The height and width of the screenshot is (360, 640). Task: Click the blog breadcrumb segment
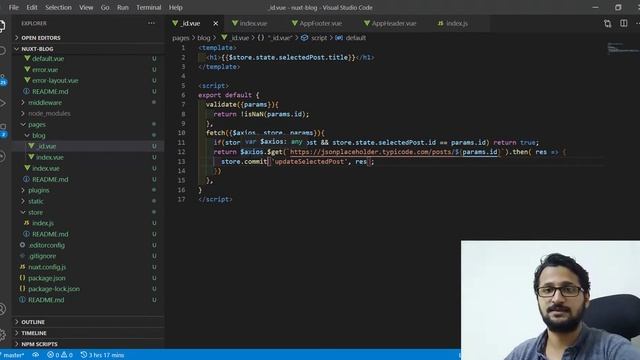click(x=204, y=38)
